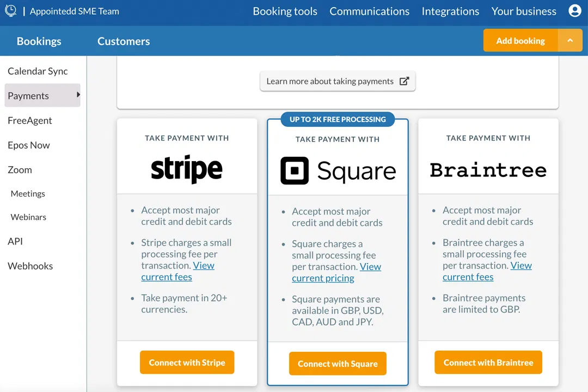Switch to the Customers tab
This screenshot has height=392, width=588.
coord(124,41)
